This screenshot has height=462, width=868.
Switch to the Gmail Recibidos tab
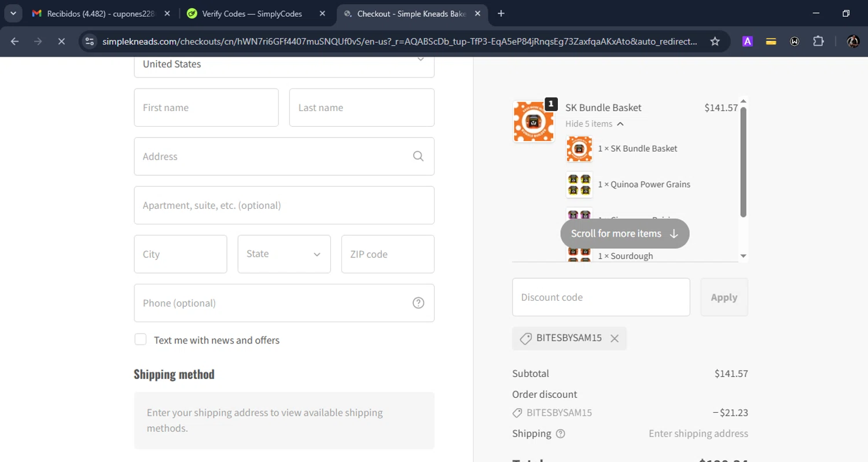(x=101, y=13)
